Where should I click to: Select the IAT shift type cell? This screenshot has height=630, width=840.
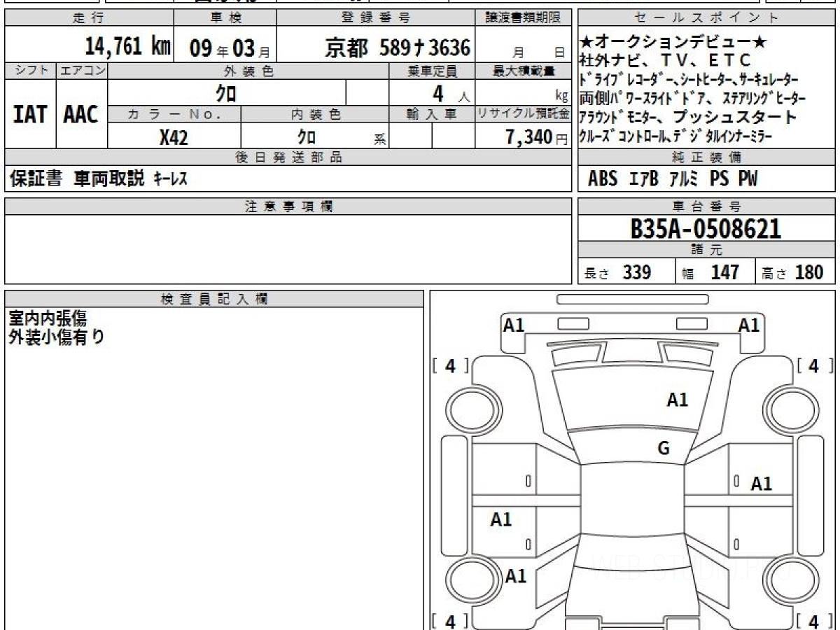tap(30, 115)
